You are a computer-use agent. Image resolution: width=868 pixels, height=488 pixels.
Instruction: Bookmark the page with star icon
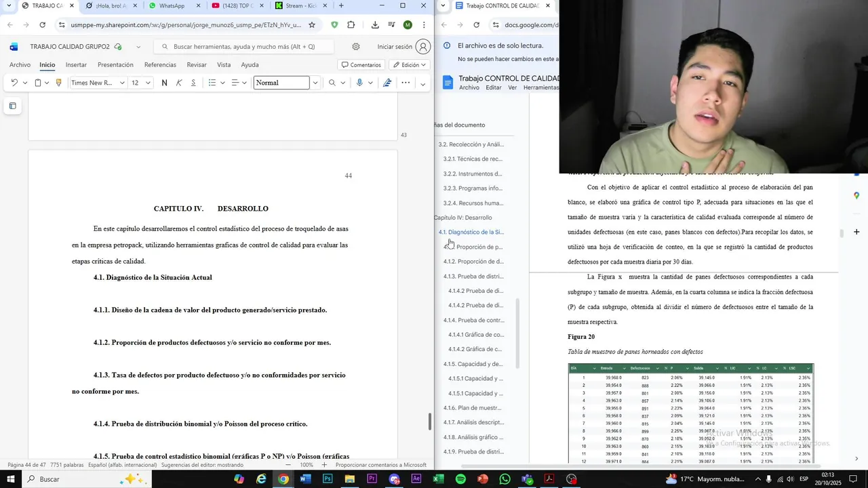click(312, 25)
